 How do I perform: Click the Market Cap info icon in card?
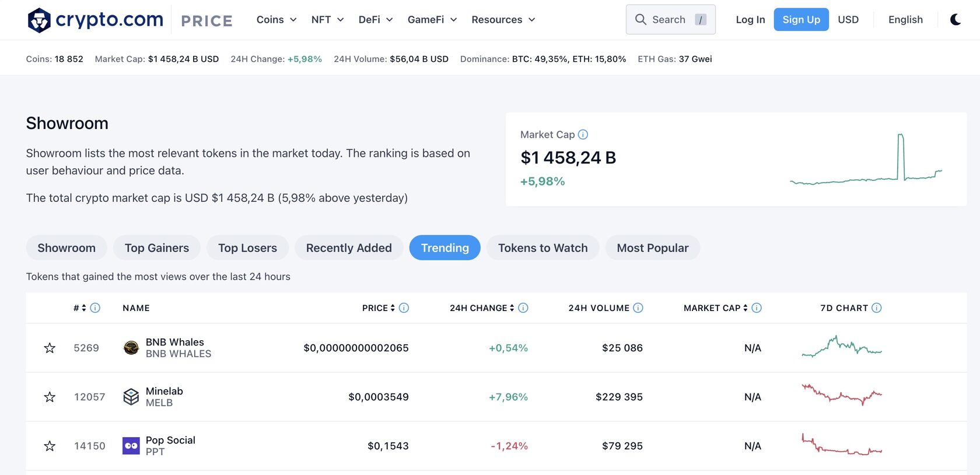coord(583,135)
